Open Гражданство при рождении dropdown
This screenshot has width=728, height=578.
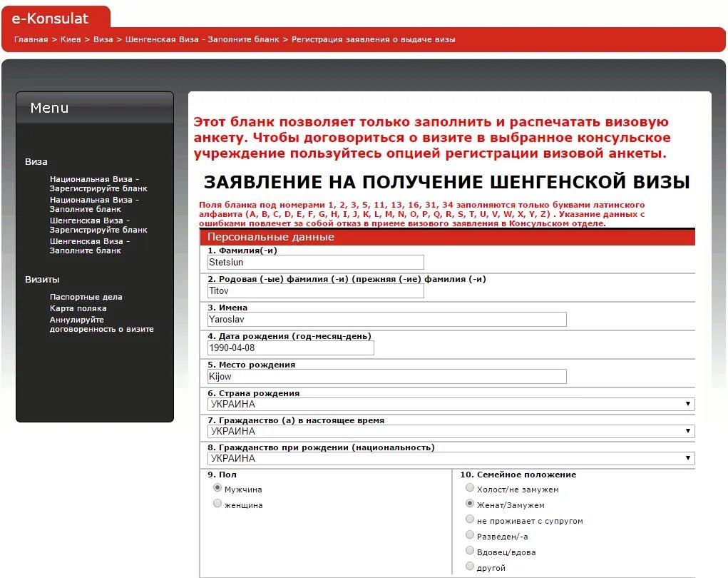click(x=451, y=459)
